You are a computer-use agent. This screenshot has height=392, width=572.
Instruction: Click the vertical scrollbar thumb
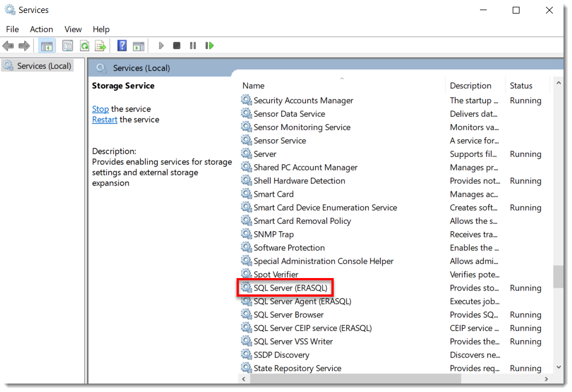558,277
